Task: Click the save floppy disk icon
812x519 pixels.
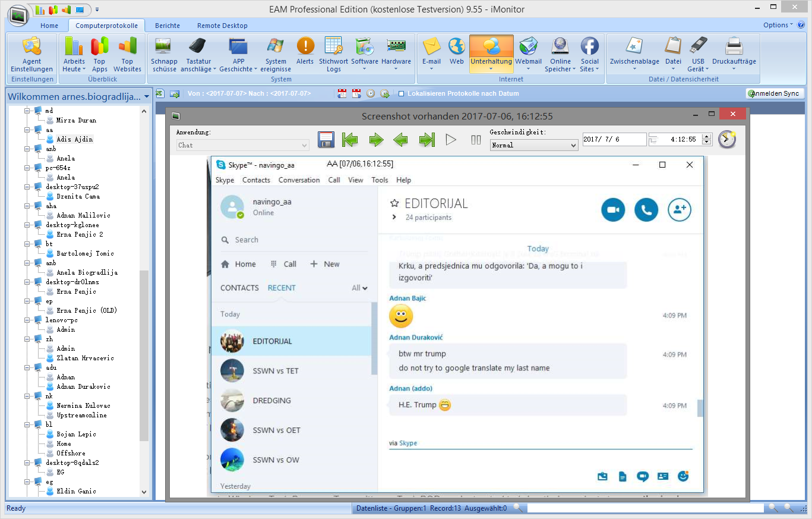Action: 326,140
